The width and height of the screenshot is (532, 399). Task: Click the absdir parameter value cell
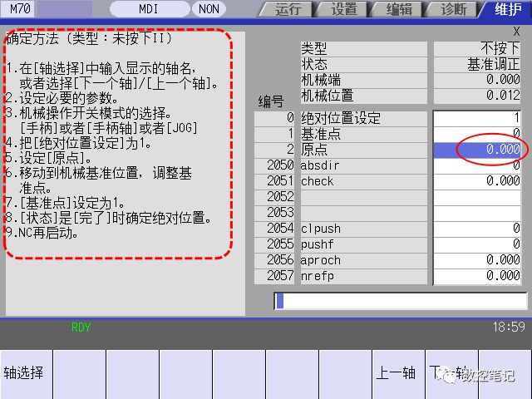pyautogui.click(x=478, y=165)
